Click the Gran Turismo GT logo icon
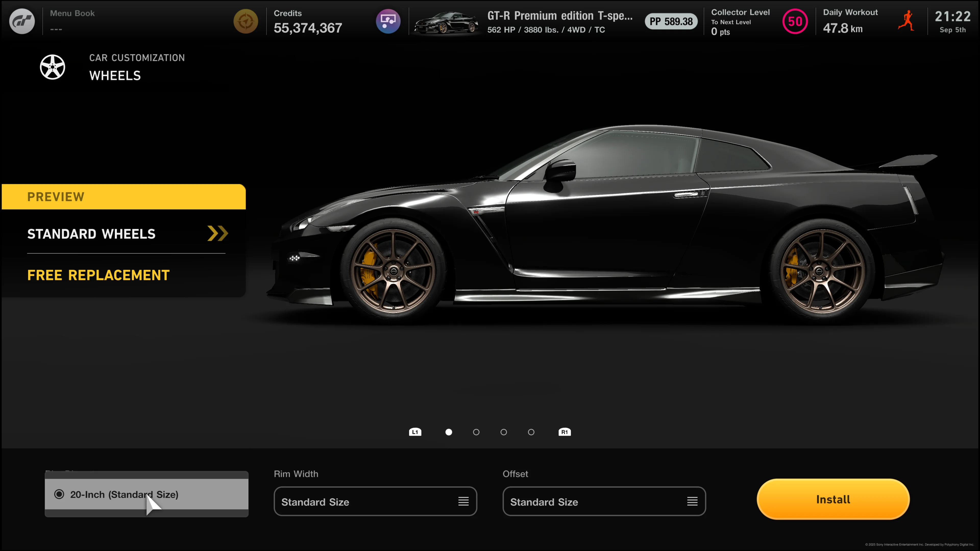The image size is (980, 551). point(22,21)
